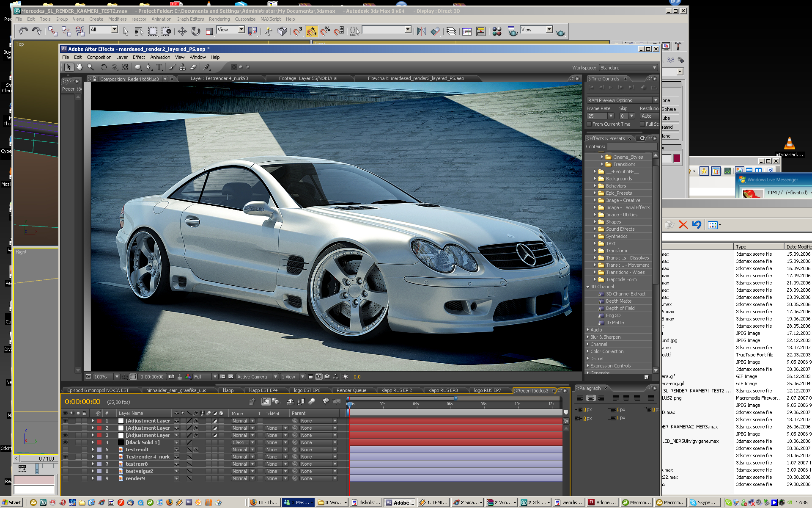Click the Contains search field in Effects

pos(632,146)
